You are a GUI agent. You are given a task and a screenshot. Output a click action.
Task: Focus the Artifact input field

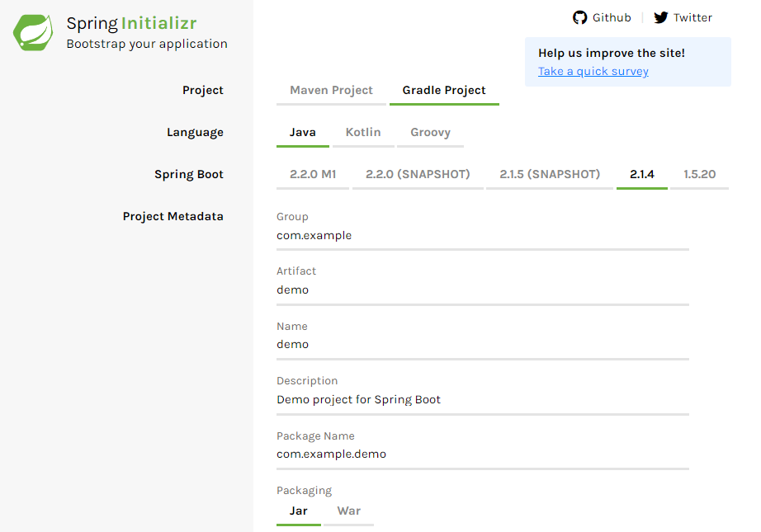coord(482,290)
